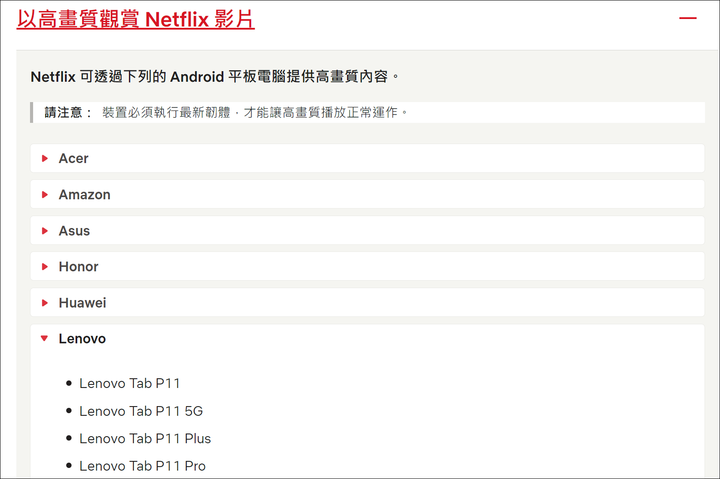Expand the Honor section arrow

(x=45, y=267)
